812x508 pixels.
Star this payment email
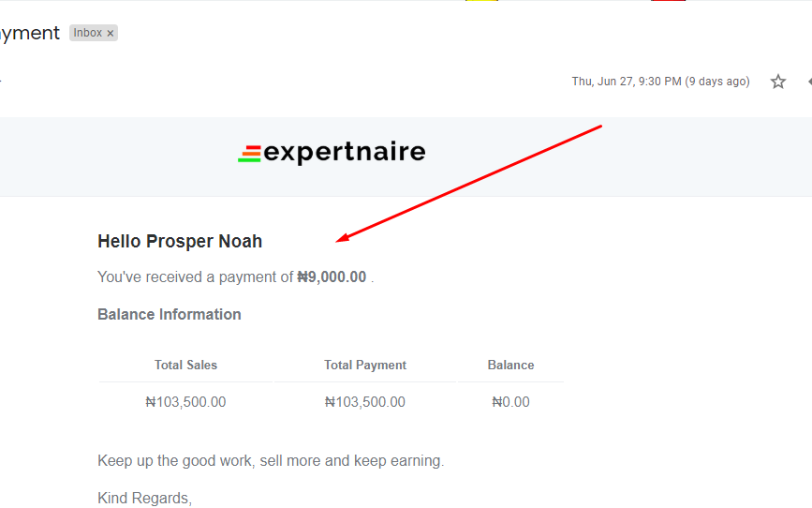pyautogui.click(x=778, y=82)
